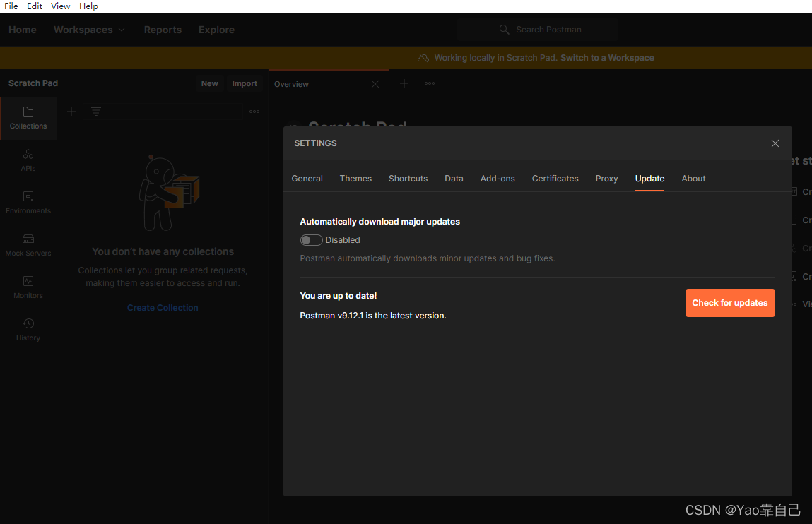Open the Environments sidebar panel
The height and width of the screenshot is (524, 812).
[x=28, y=203]
